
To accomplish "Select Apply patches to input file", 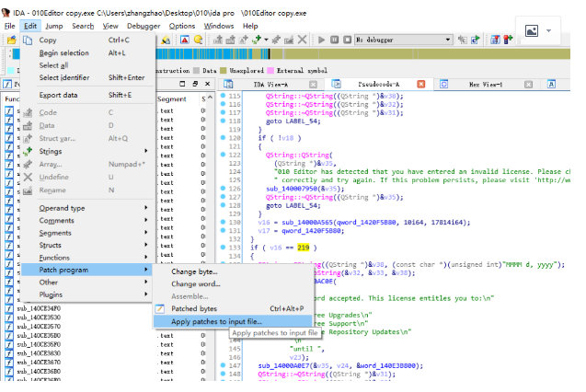I will 233,321.
